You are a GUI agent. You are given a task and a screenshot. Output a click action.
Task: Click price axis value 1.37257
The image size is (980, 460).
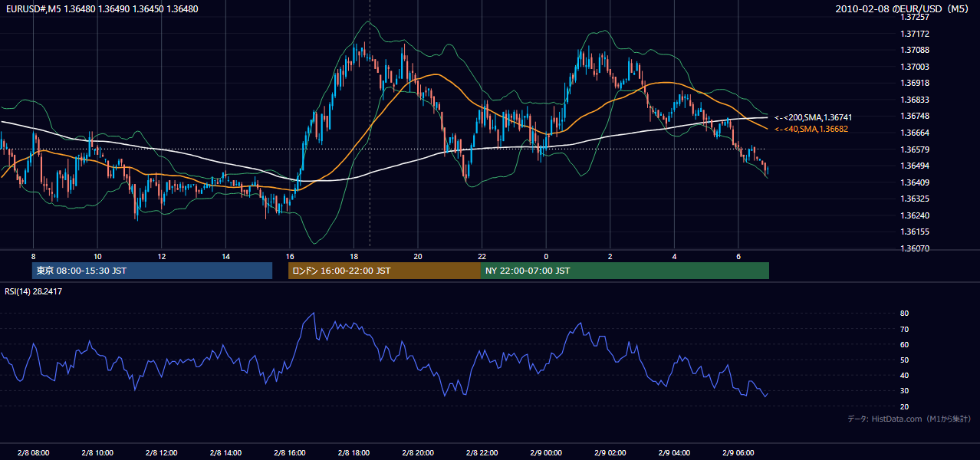pyautogui.click(x=916, y=17)
